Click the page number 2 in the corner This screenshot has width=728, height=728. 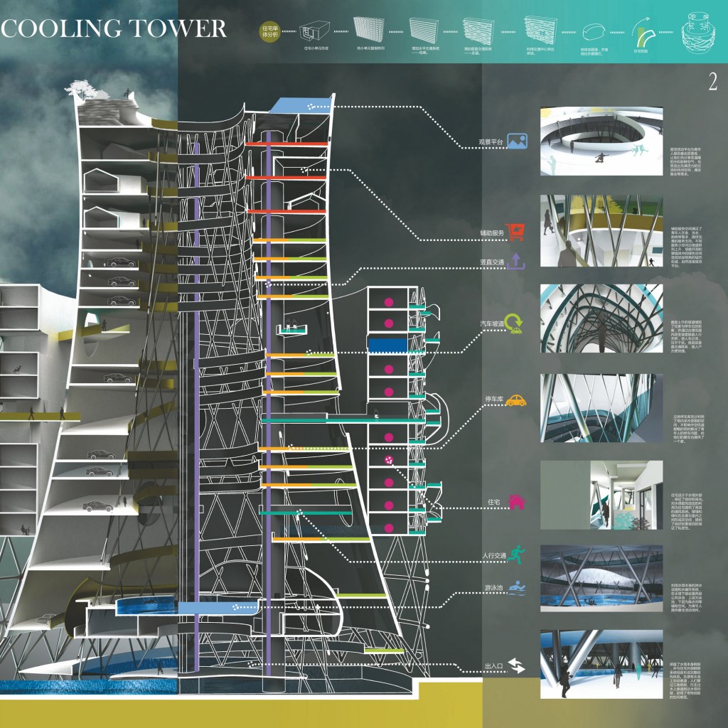(x=712, y=82)
